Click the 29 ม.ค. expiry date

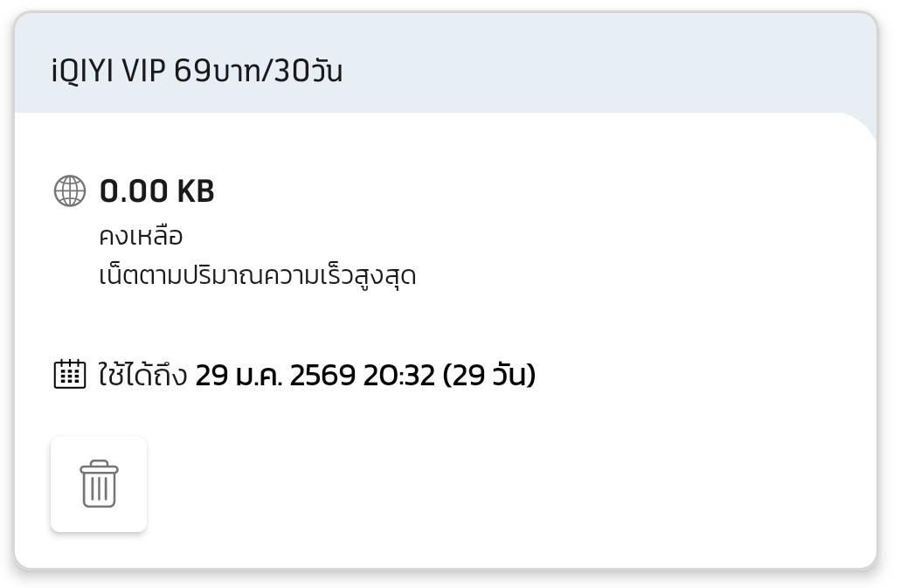(238, 375)
